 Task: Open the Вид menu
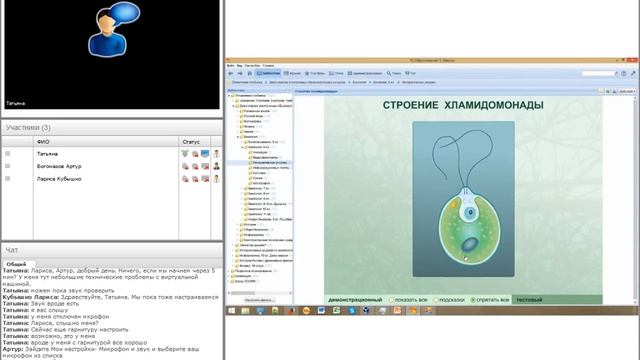point(240,66)
